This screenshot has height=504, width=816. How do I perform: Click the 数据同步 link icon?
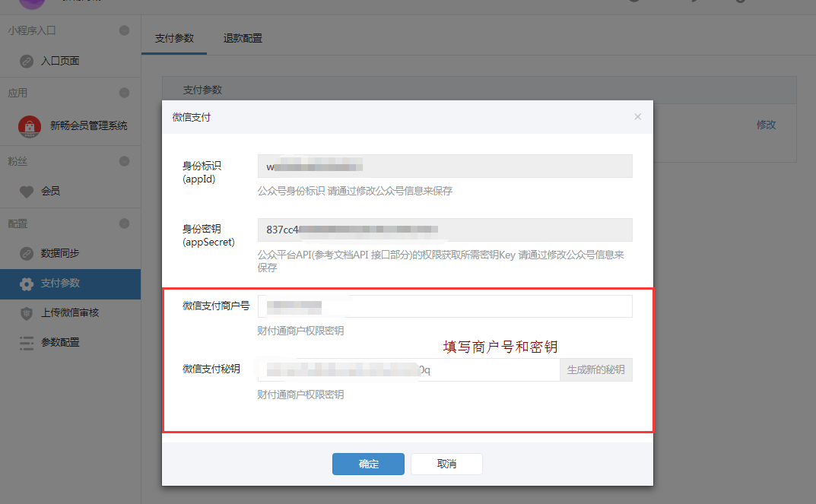(x=27, y=253)
